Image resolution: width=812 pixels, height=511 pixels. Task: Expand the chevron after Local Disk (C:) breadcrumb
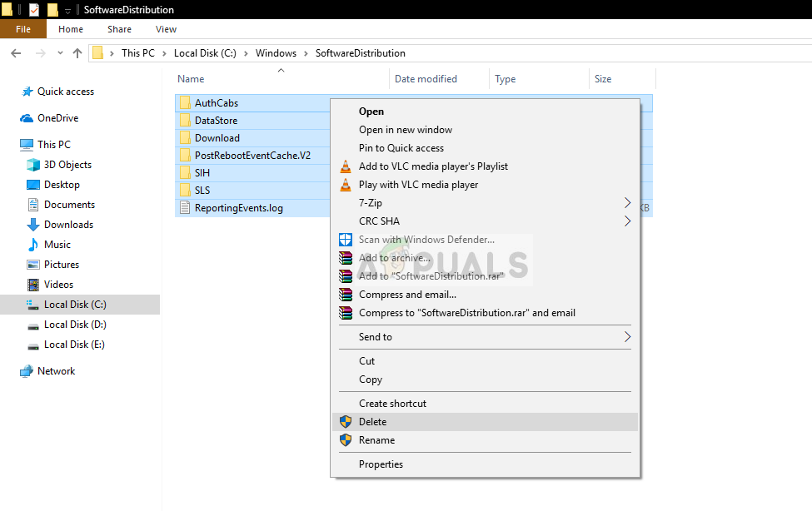click(246, 53)
